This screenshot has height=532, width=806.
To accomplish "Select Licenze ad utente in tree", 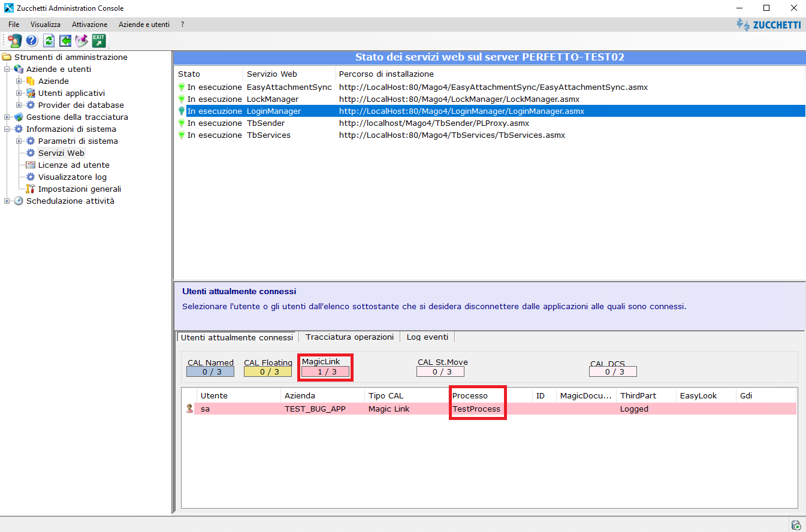I will click(x=74, y=165).
